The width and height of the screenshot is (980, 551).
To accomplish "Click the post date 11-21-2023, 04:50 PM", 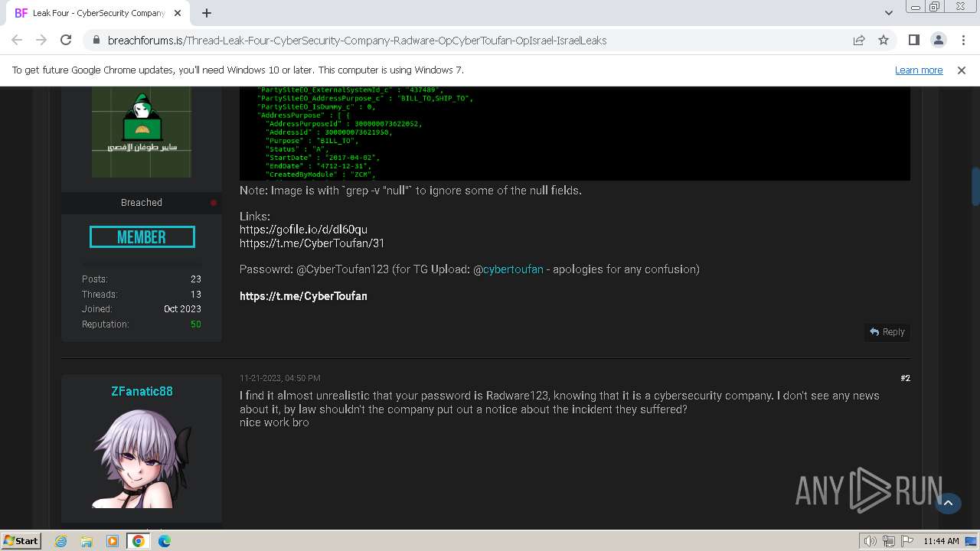I will 280,378.
